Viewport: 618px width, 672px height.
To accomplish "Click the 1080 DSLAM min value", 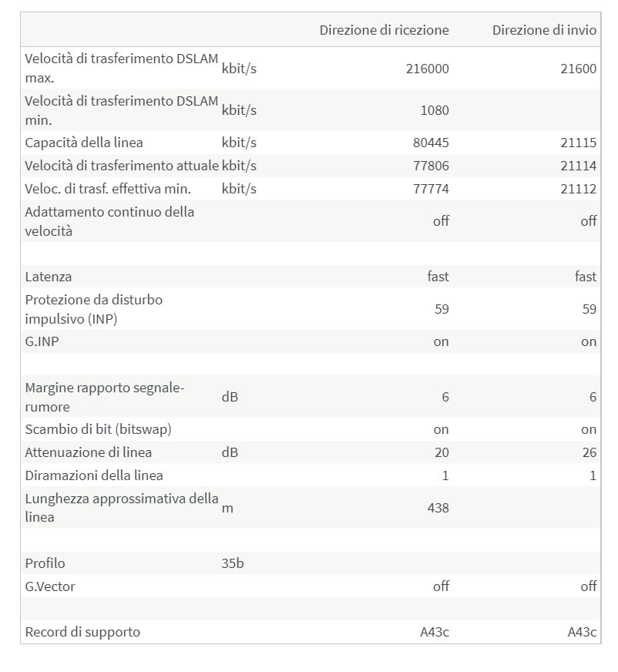I will (435, 110).
